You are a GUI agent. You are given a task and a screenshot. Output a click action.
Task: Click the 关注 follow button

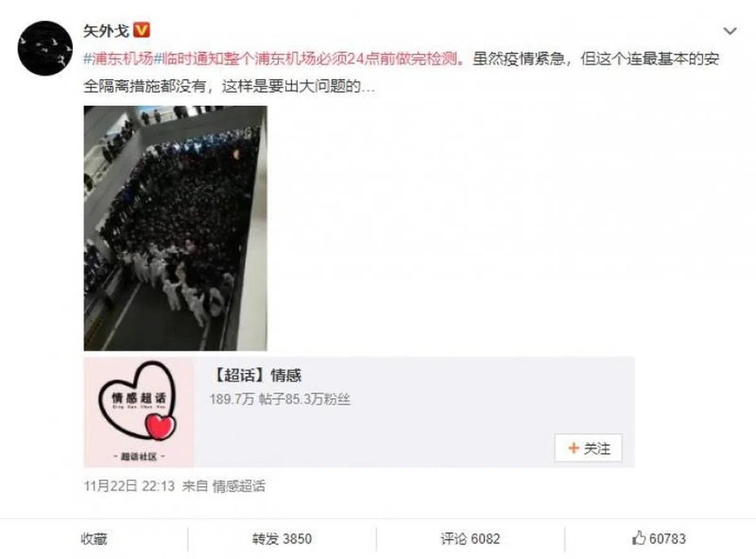[588, 449]
